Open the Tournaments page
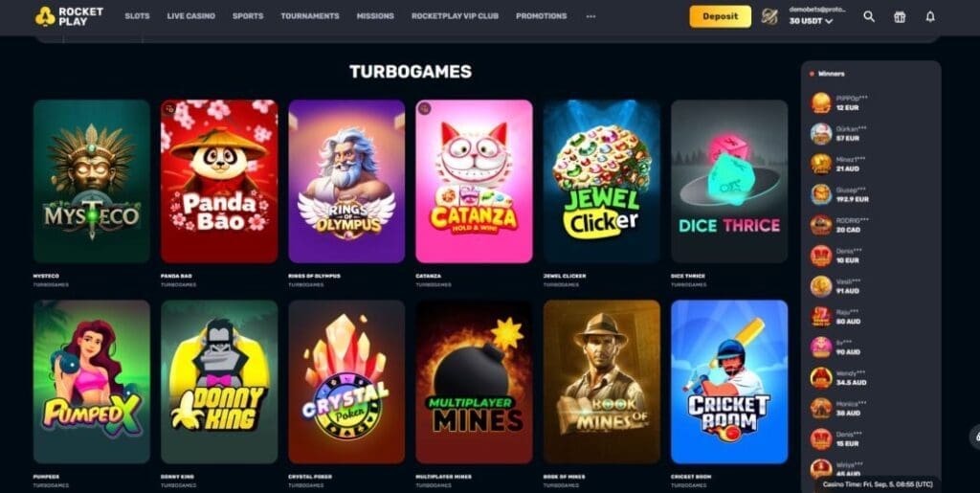This screenshot has height=493, width=980. point(310,16)
